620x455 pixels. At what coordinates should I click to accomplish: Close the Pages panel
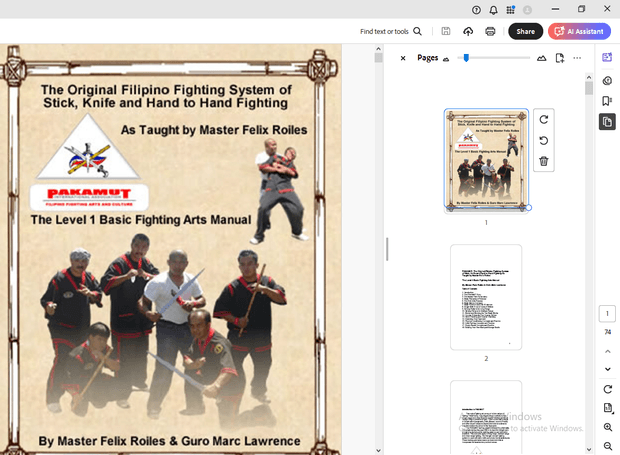coord(403,58)
